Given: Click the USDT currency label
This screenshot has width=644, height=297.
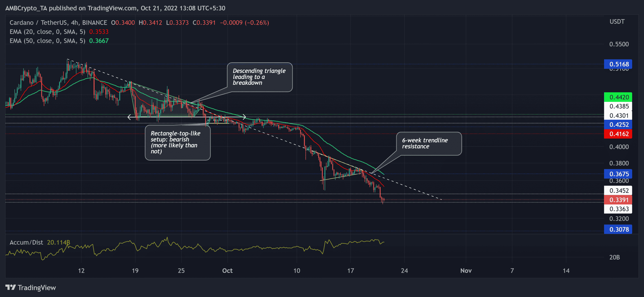Looking at the screenshot, I should 617,22.
